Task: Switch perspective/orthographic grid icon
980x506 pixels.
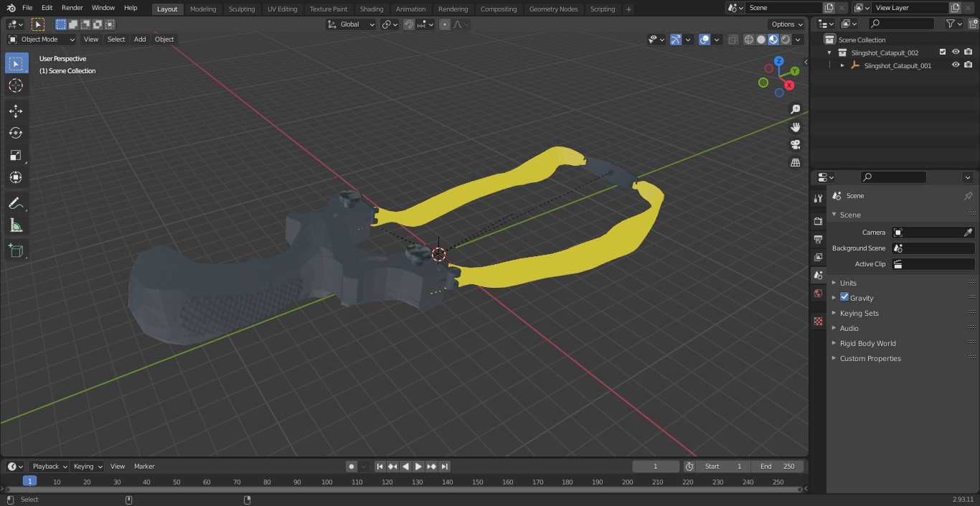Action: tap(795, 163)
